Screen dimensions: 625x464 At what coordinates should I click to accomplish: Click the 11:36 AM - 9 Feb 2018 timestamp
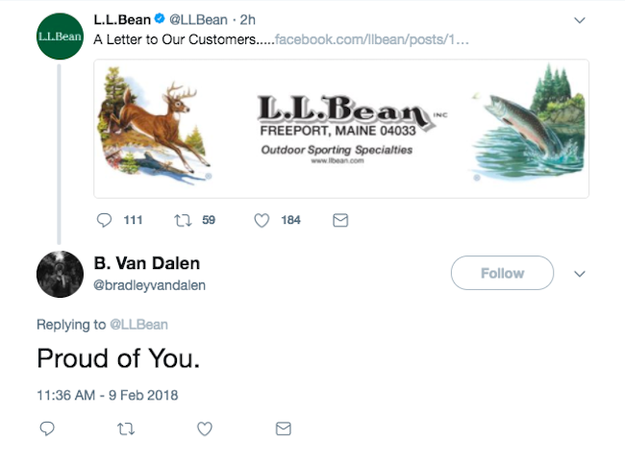tap(107, 395)
